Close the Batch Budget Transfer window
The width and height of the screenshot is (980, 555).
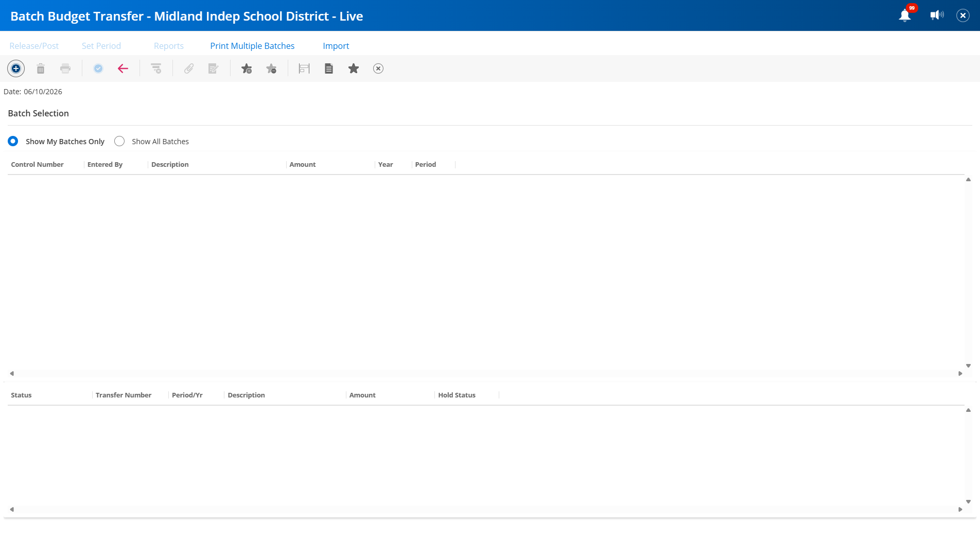pyautogui.click(x=963, y=15)
